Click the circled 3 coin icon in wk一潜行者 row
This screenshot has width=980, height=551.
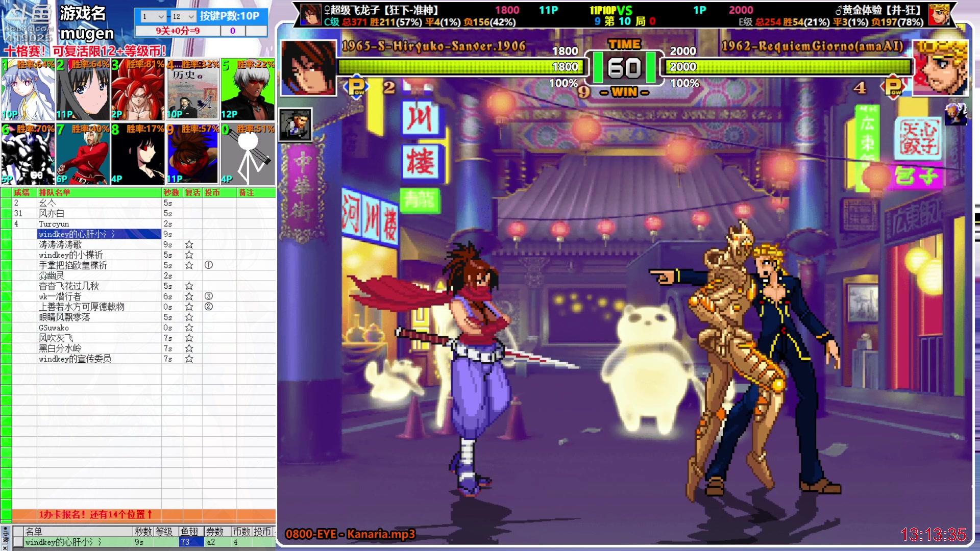tap(208, 296)
